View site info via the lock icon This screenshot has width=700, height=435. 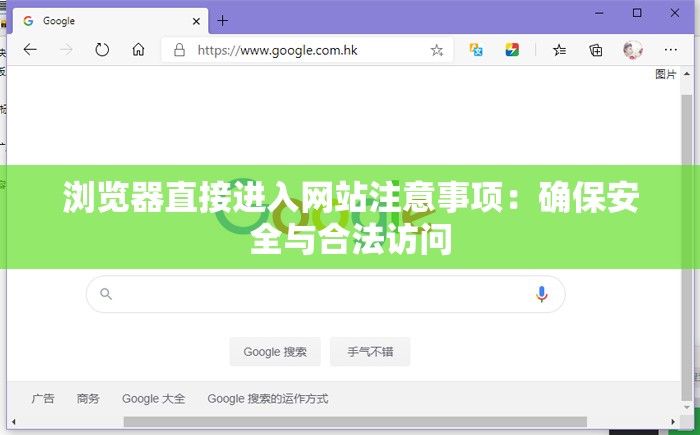coord(179,50)
